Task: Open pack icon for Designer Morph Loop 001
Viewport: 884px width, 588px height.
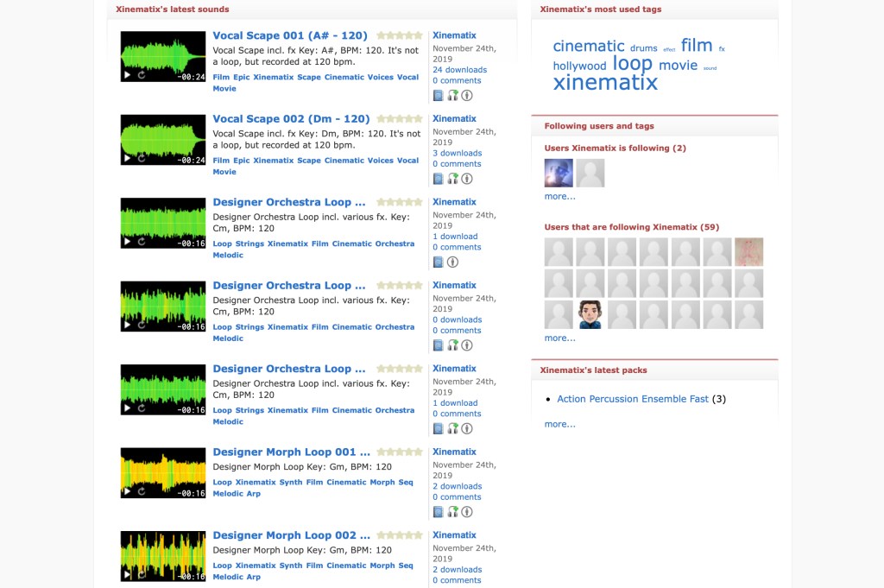Action: pyautogui.click(x=438, y=512)
